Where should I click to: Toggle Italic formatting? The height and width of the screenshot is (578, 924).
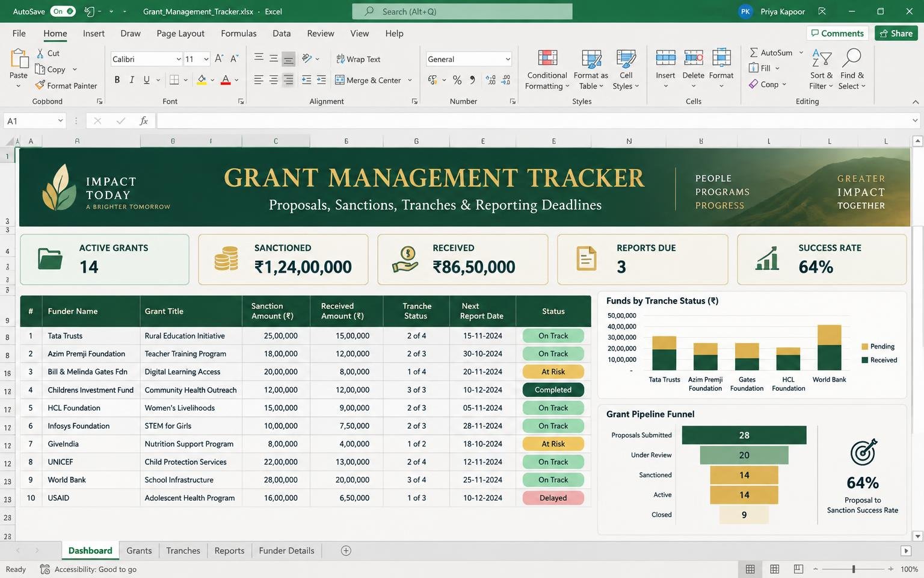pyautogui.click(x=132, y=79)
